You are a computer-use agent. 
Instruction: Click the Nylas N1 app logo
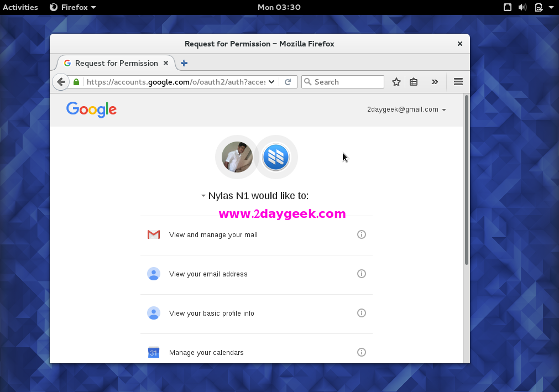tap(275, 157)
